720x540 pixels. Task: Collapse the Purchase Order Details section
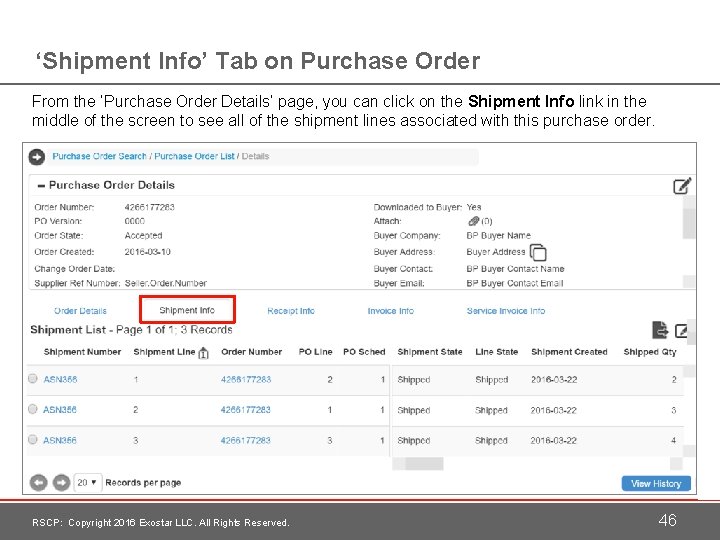[41, 186]
